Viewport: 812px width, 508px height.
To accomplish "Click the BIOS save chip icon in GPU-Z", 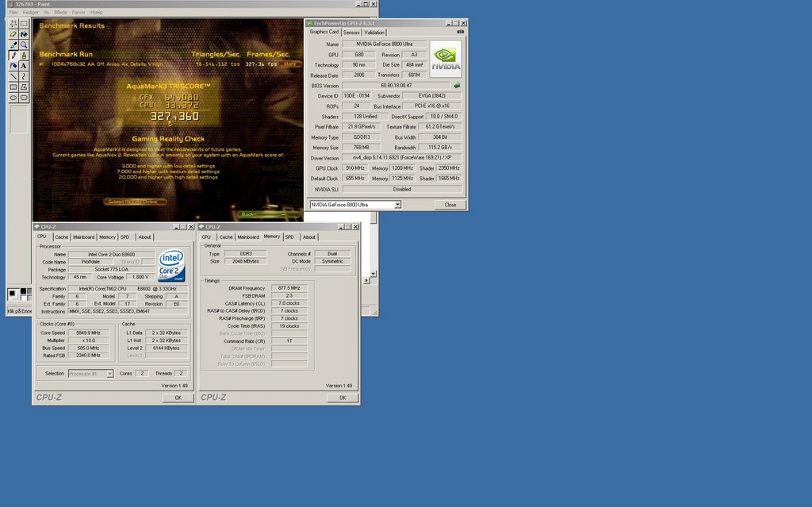I will click(457, 86).
